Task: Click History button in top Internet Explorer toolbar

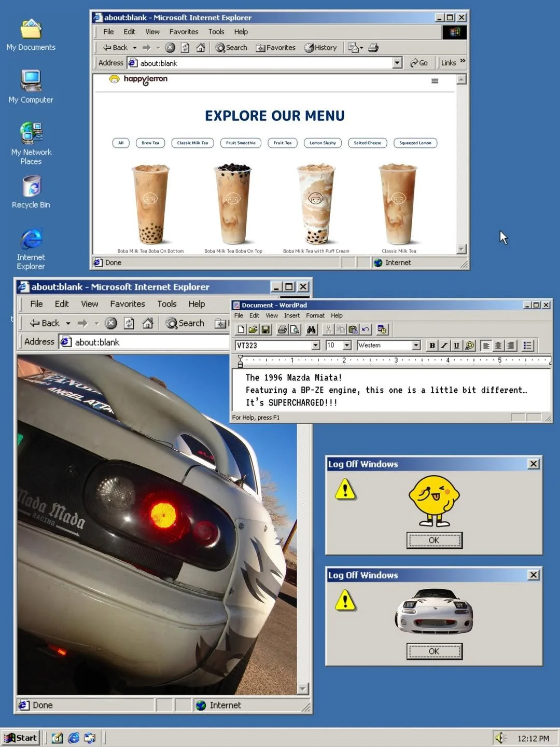Action: (320, 48)
